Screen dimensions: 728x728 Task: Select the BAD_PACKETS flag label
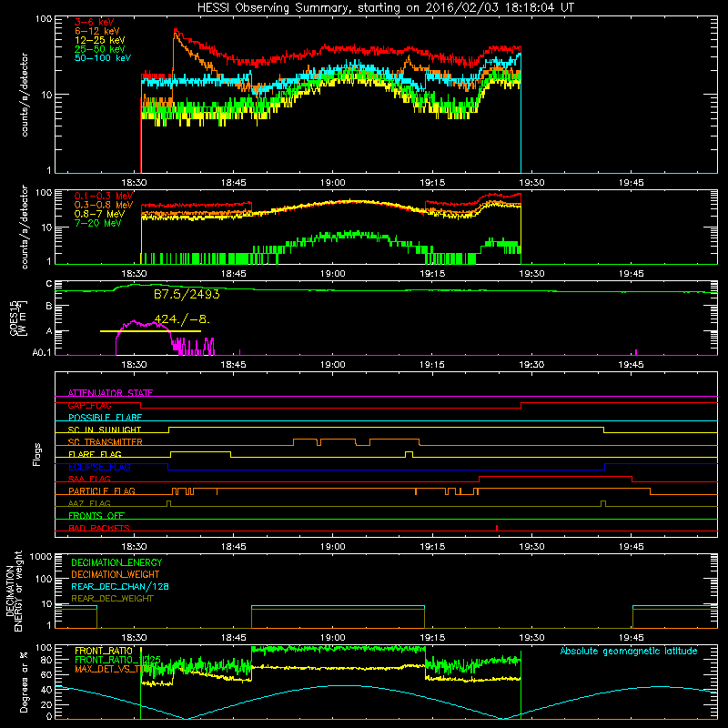point(99,528)
